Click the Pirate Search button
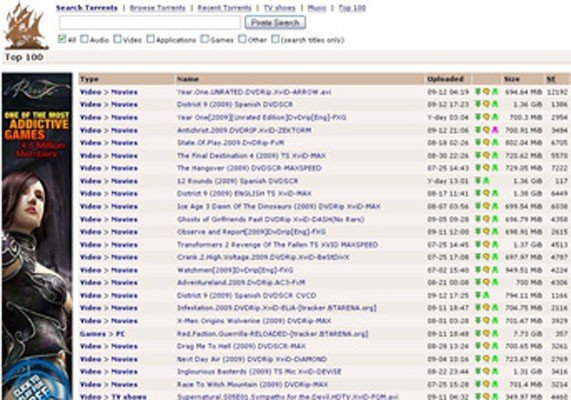571x400 pixels. click(275, 23)
